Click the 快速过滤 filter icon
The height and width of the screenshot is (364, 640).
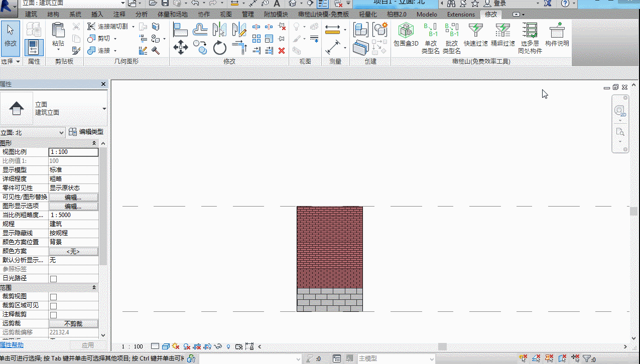(476, 35)
